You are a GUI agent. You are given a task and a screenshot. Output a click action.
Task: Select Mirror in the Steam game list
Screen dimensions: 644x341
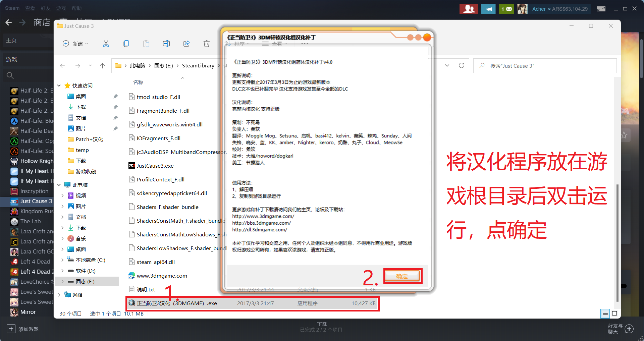(23, 312)
